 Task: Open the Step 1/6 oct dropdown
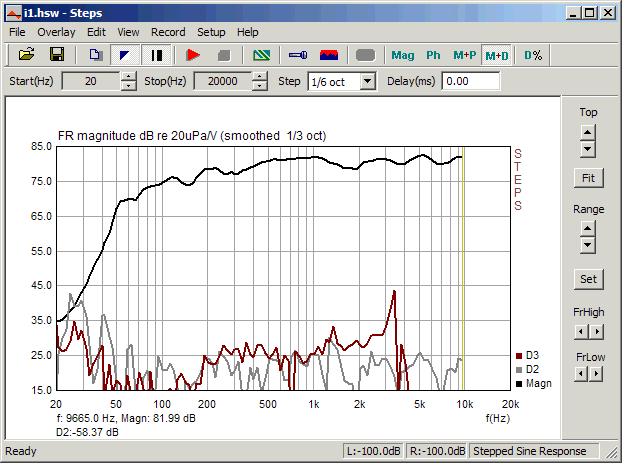click(x=367, y=81)
